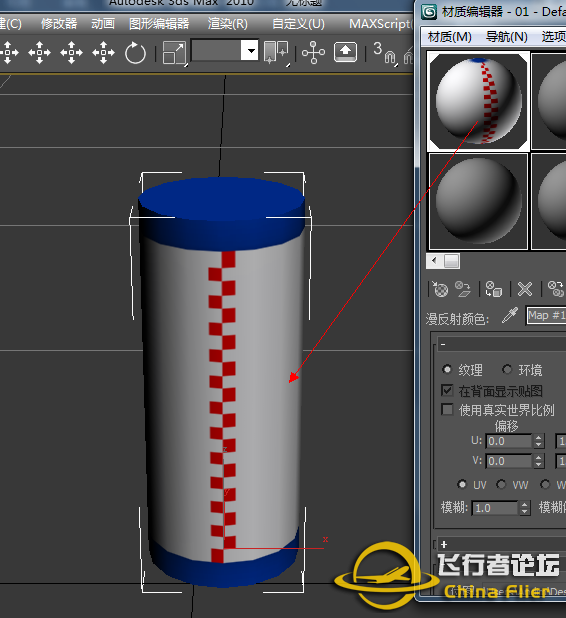566x618 pixels.
Task: Click the Map #1 name field
Action: click(546, 316)
